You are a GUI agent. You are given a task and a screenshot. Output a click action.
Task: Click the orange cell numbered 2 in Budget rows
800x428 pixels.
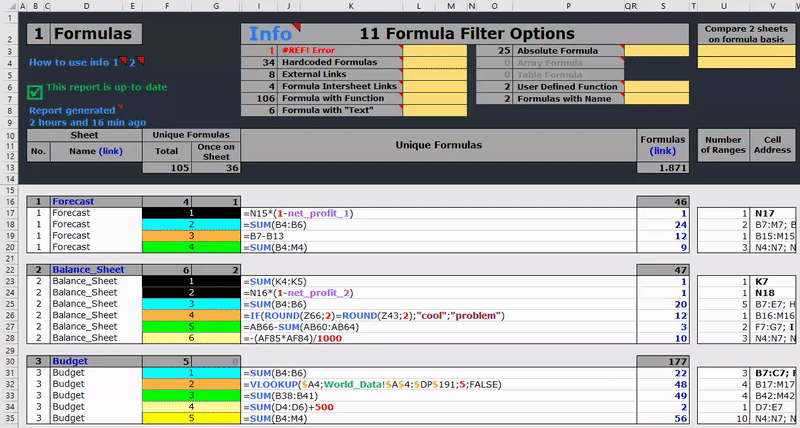(191, 384)
